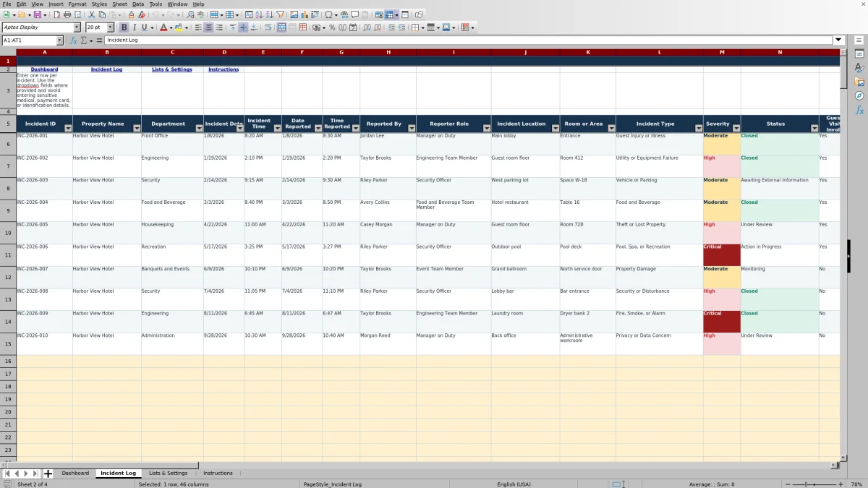
Task: Click the Merge and Center Cells icon
Action: point(281,27)
